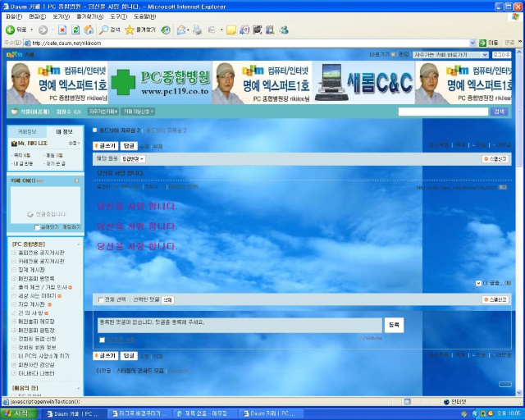Open the 자주가는카페 header dropdown button
The image size is (525, 420).
(x=103, y=112)
